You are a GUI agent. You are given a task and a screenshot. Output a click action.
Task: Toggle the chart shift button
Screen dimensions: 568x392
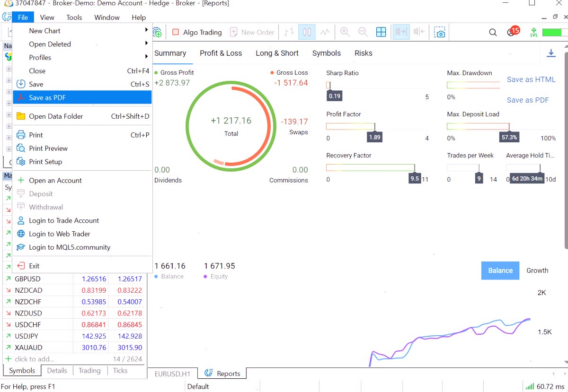coord(419,32)
